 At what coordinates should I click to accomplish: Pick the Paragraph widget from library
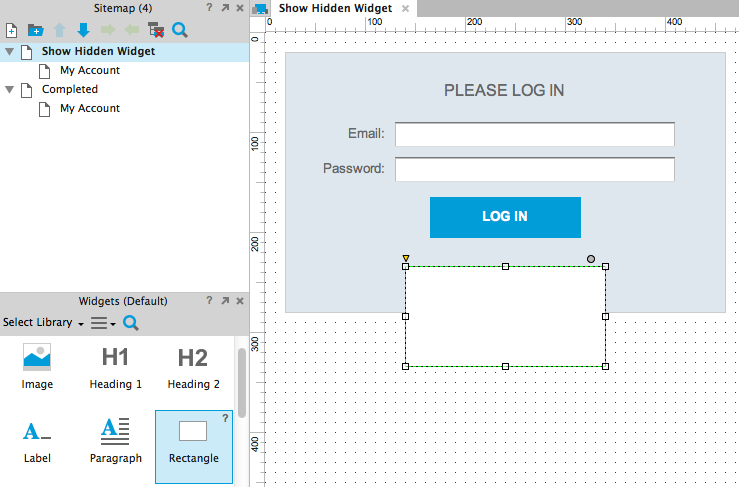click(x=115, y=441)
